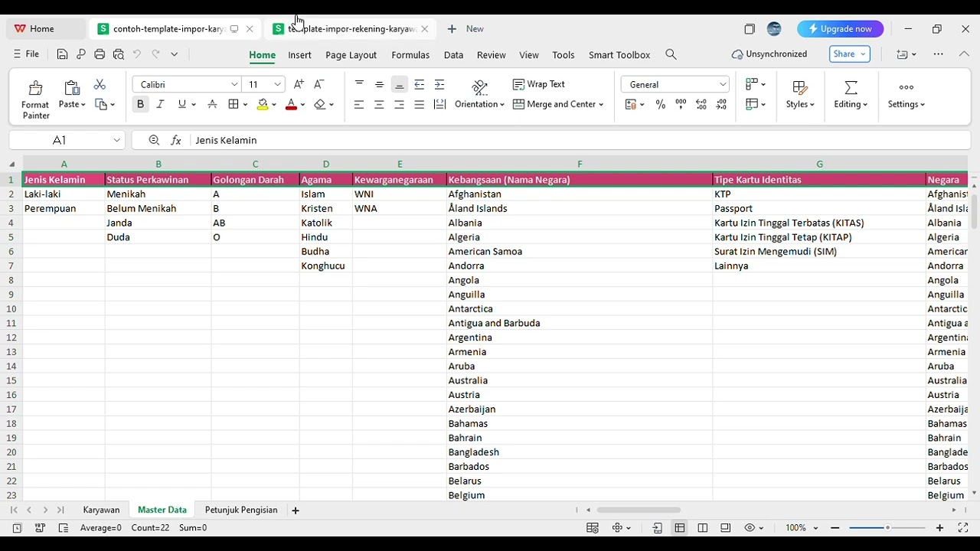The width and height of the screenshot is (980, 551).
Task: Open the borders dropdown arrow
Action: click(x=245, y=104)
